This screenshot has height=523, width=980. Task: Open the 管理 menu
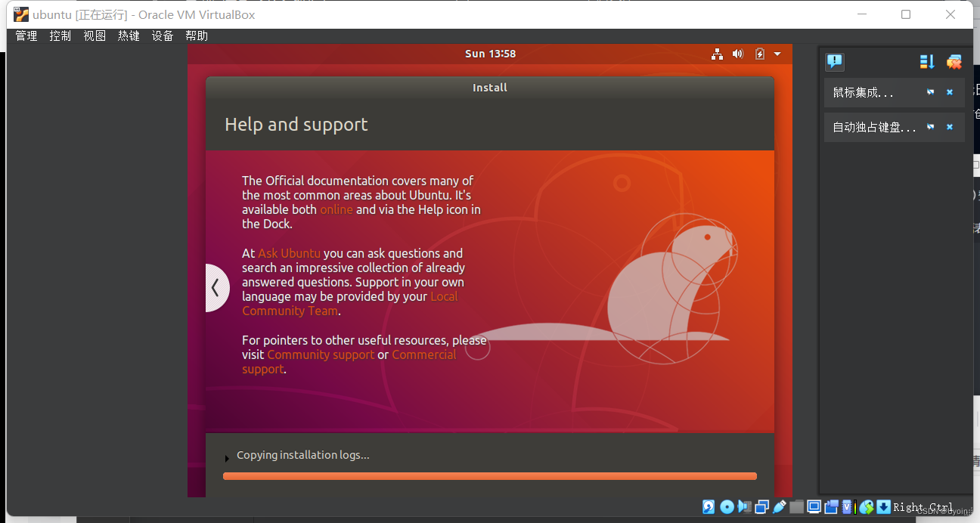26,36
